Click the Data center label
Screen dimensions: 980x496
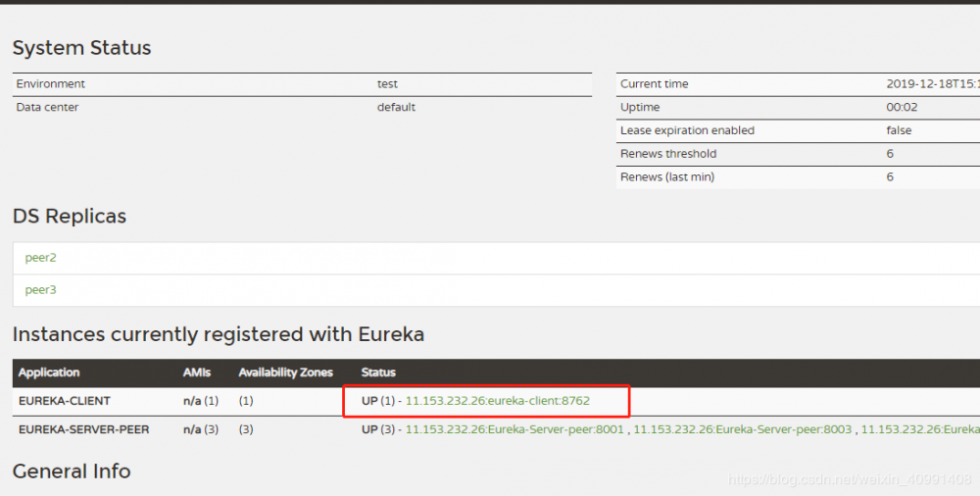pyautogui.click(x=47, y=108)
